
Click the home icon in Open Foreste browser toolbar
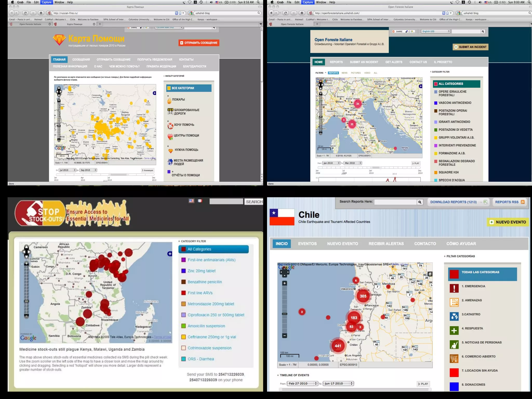(x=302, y=13)
